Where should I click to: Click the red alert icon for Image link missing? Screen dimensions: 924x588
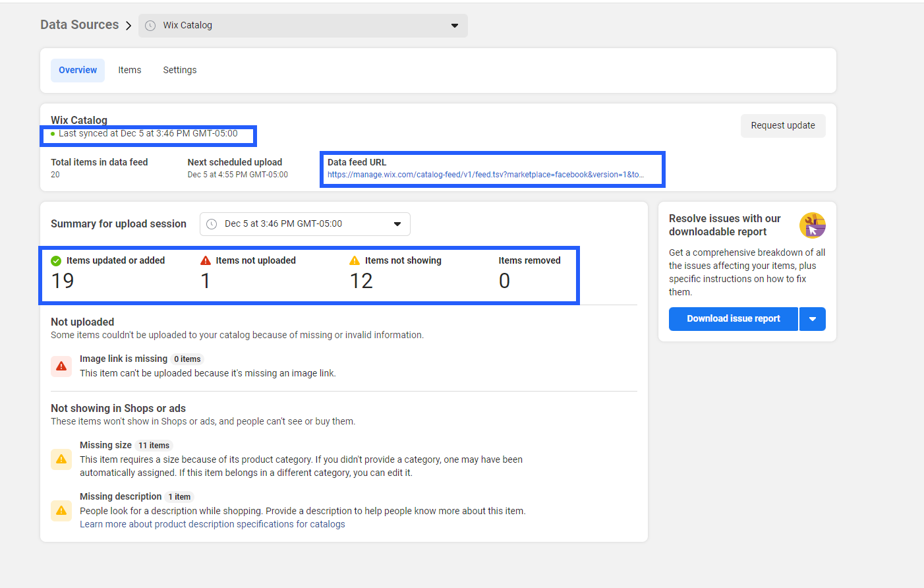pyautogui.click(x=61, y=366)
